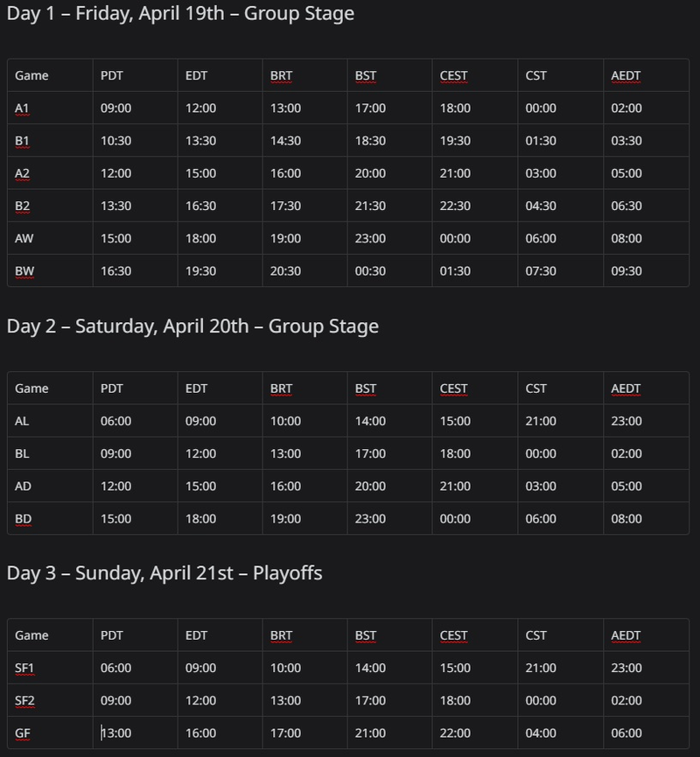Click the Day 3 Sunday Playoffs heading
This screenshot has height=757, width=700.
pyautogui.click(x=164, y=573)
